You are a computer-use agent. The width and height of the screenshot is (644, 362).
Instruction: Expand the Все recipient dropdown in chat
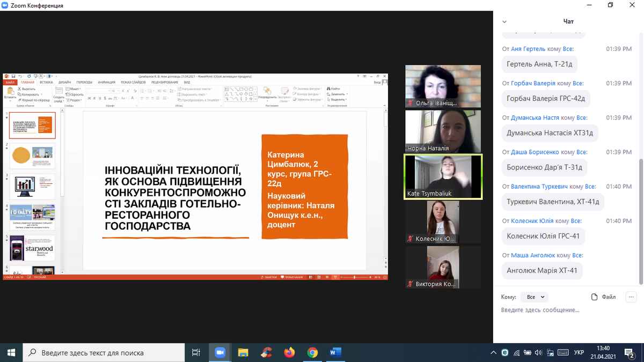coord(536,297)
